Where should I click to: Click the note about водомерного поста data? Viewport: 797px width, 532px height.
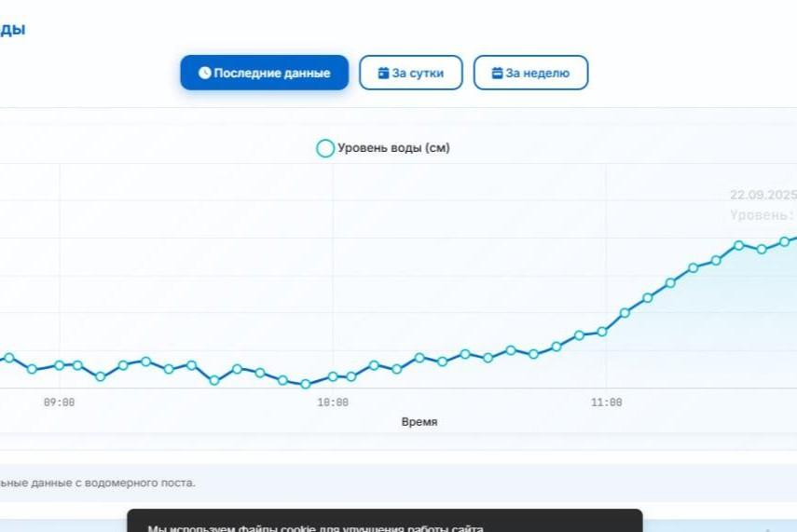pos(98,483)
